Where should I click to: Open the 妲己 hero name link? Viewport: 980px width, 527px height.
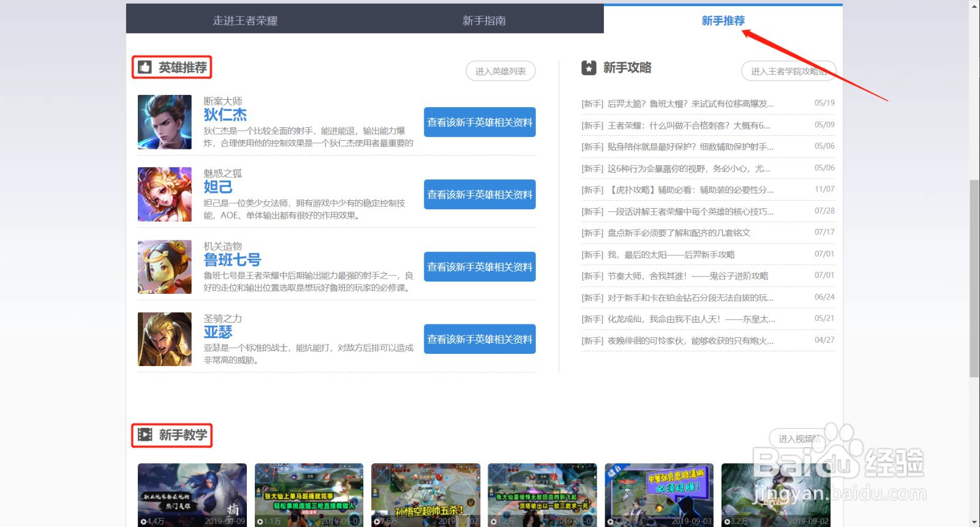click(x=218, y=187)
